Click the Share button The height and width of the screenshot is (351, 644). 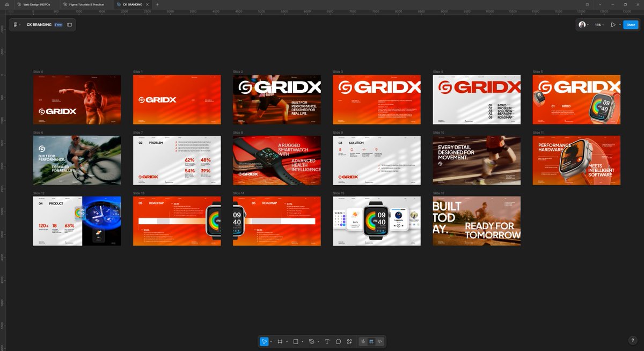click(x=631, y=25)
